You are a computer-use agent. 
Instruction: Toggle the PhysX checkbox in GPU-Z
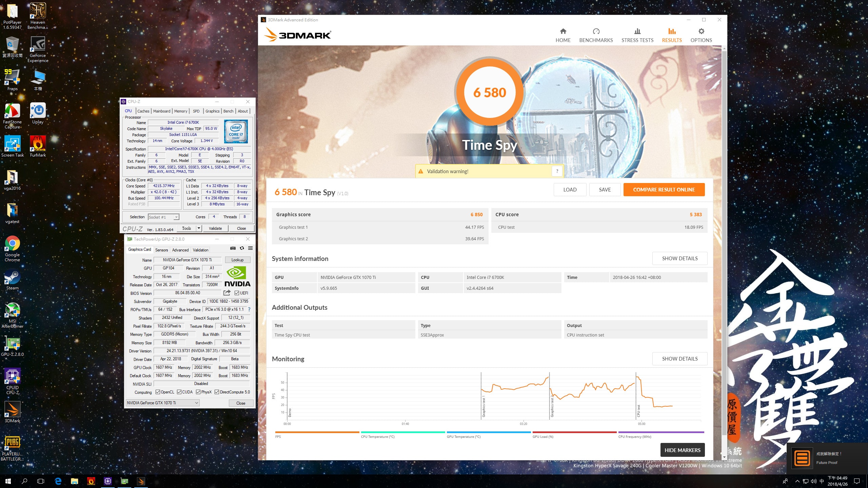[x=198, y=392]
